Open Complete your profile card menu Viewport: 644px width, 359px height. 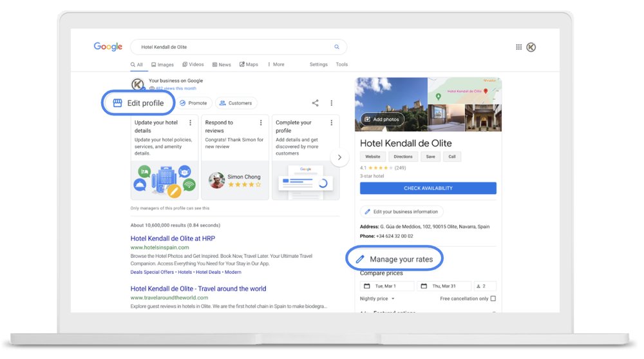click(x=332, y=122)
